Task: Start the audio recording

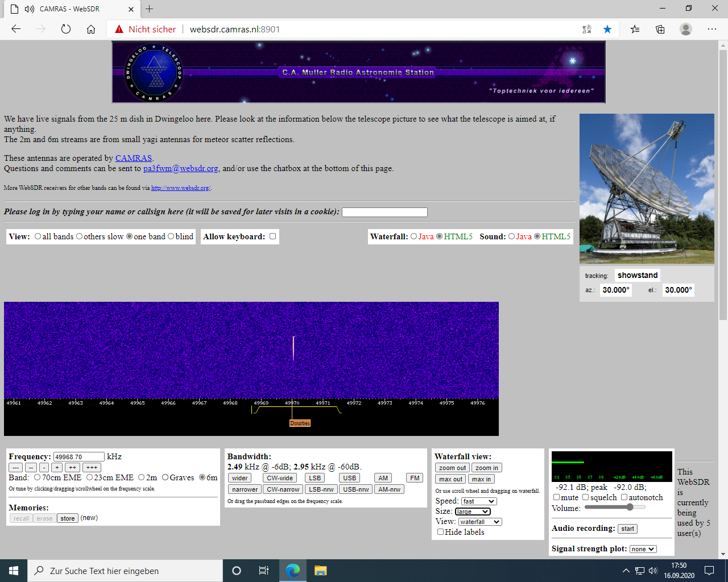Action: pyautogui.click(x=628, y=529)
